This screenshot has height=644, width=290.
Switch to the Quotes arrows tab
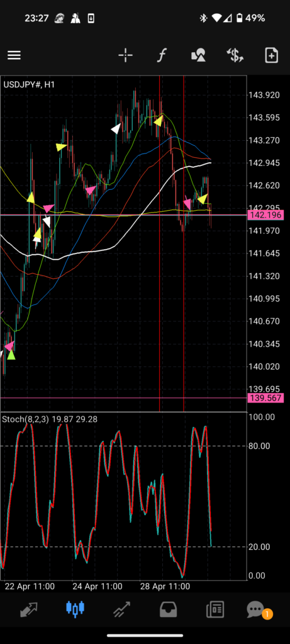[x=29, y=609]
